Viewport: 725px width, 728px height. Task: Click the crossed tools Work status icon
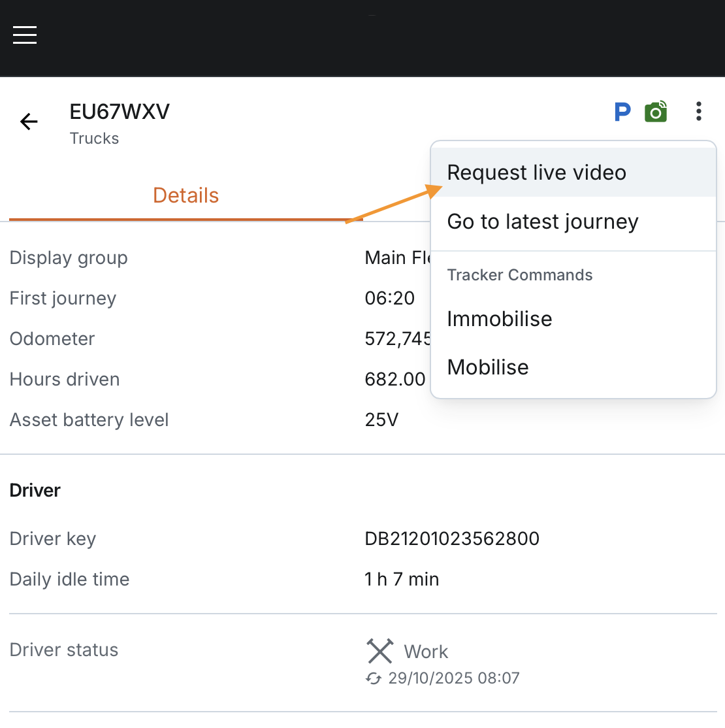379,652
